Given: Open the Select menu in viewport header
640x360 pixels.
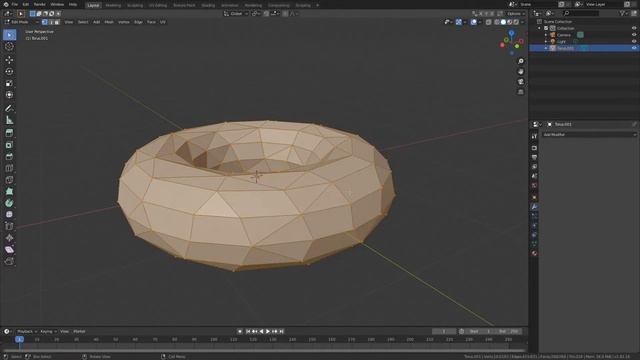Looking at the screenshot, I should point(83,22).
